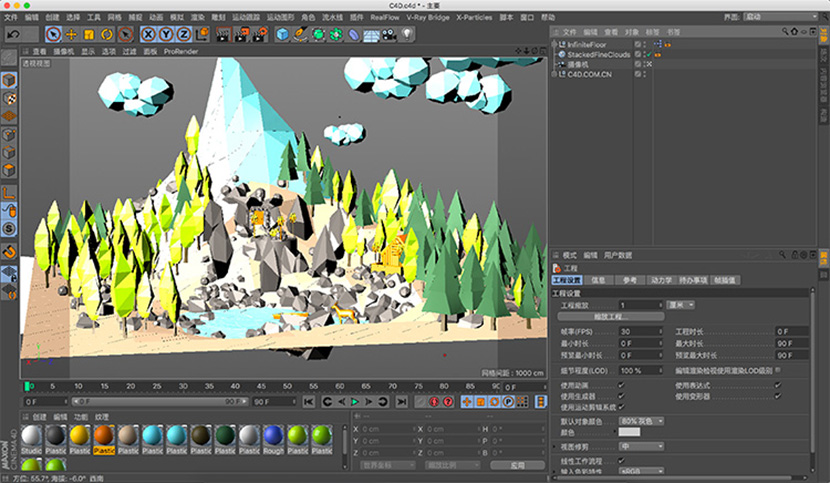Open the 缩放比例 dropdown
830x483 pixels.
(452, 466)
